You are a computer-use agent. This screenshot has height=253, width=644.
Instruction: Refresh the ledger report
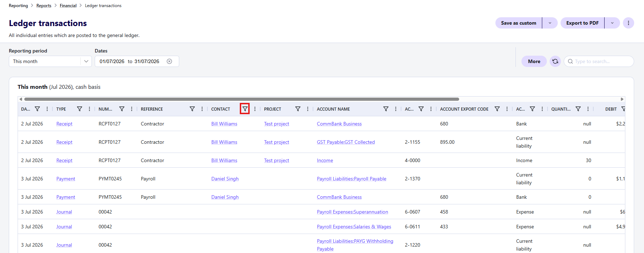click(555, 61)
